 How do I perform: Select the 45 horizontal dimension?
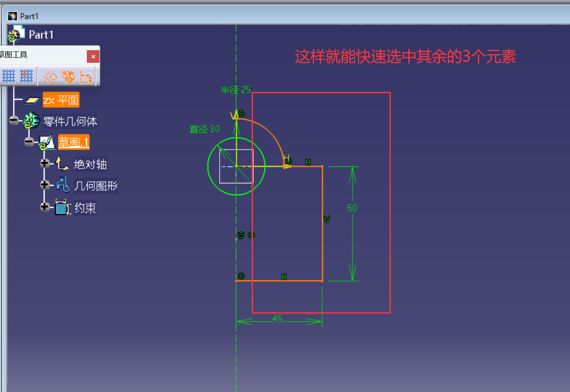[x=277, y=318]
